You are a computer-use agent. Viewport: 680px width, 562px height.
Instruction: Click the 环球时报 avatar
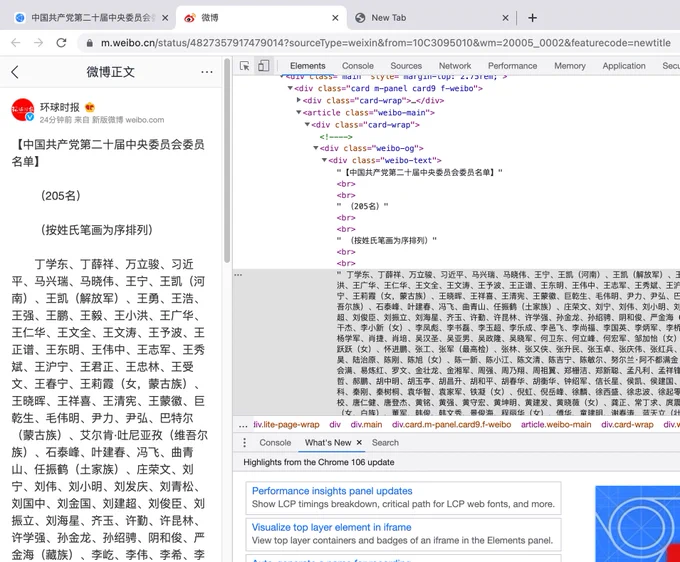click(x=23, y=110)
